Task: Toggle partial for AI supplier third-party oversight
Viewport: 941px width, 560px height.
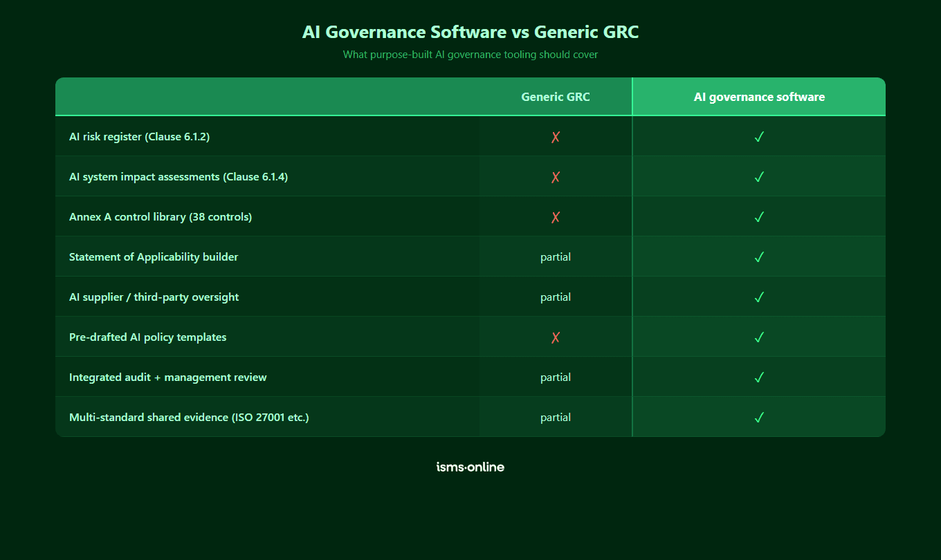Action: click(556, 297)
